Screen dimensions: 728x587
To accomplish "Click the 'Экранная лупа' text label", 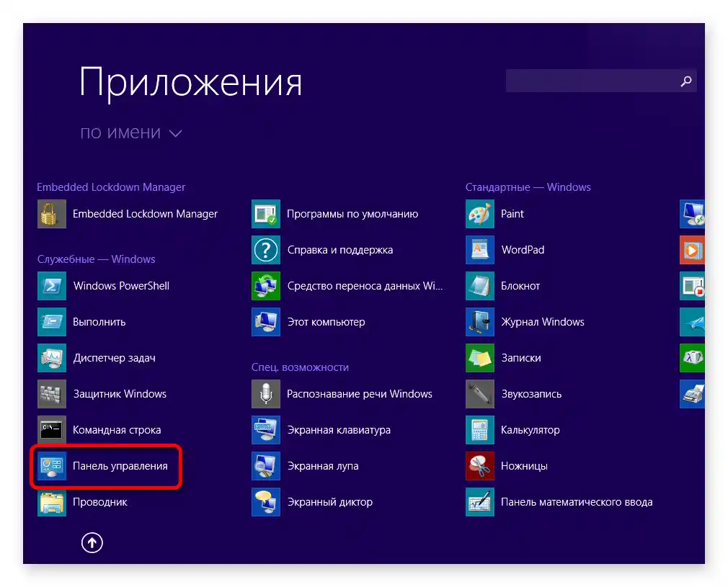I will tap(323, 466).
